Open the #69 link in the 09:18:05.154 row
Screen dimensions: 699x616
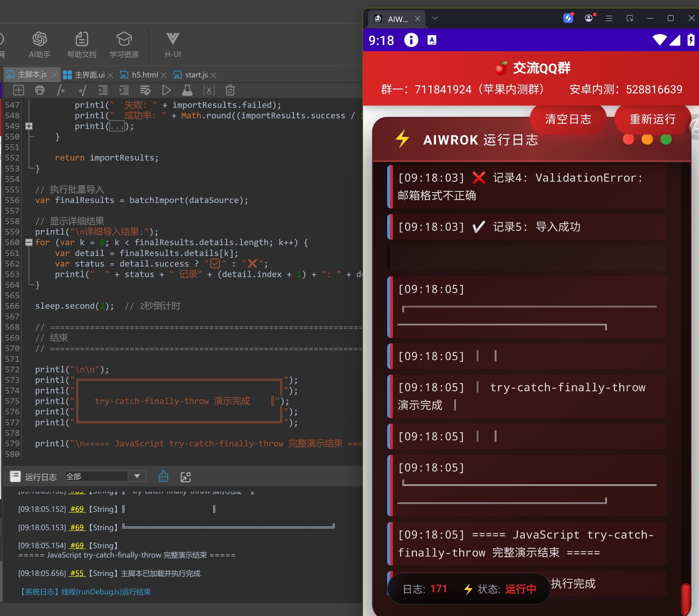(77, 546)
